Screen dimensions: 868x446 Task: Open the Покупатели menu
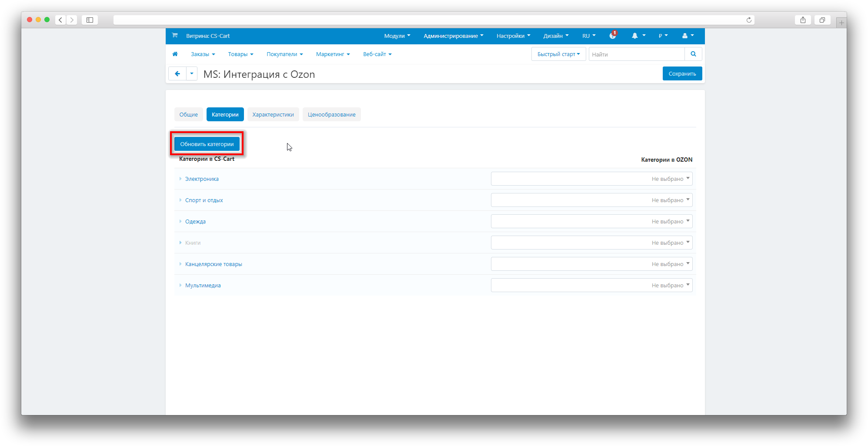[x=284, y=54]
